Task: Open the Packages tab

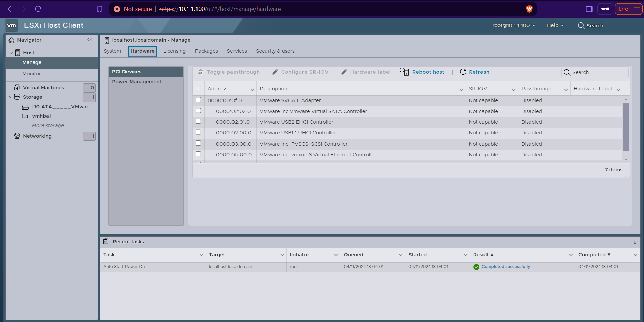Action: 207,51
